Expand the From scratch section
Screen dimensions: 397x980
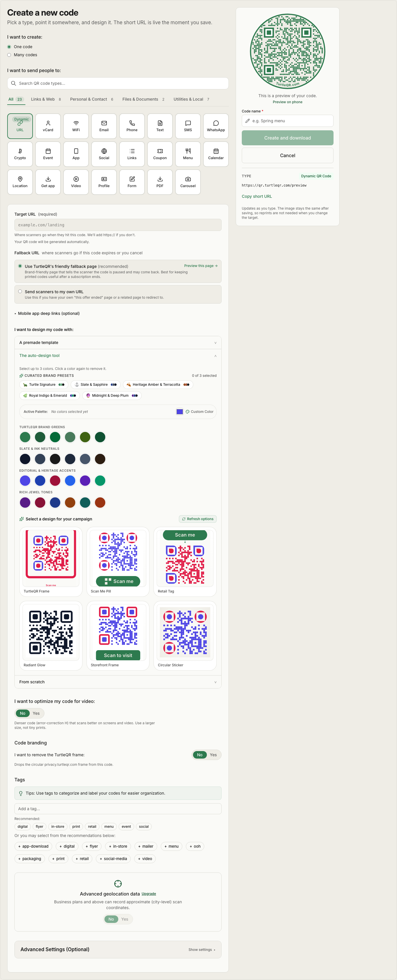pyautogui.click(x=118, y=682)
